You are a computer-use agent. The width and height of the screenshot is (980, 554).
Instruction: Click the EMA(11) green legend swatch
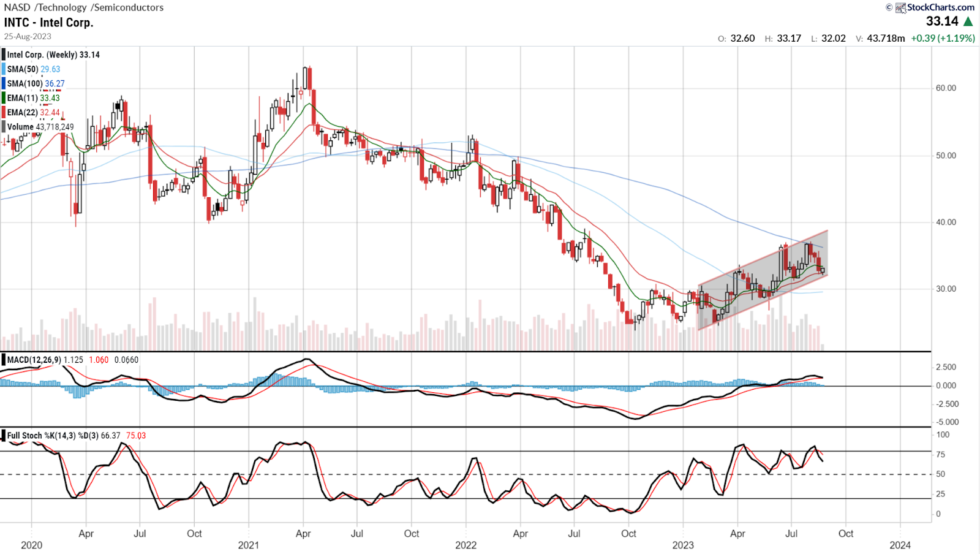[x=4, y=98]
